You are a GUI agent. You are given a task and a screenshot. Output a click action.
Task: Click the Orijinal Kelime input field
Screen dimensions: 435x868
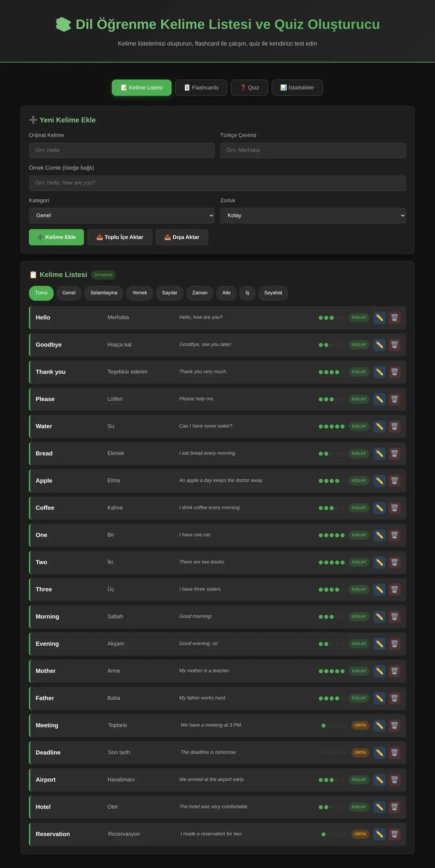(122, 150)
